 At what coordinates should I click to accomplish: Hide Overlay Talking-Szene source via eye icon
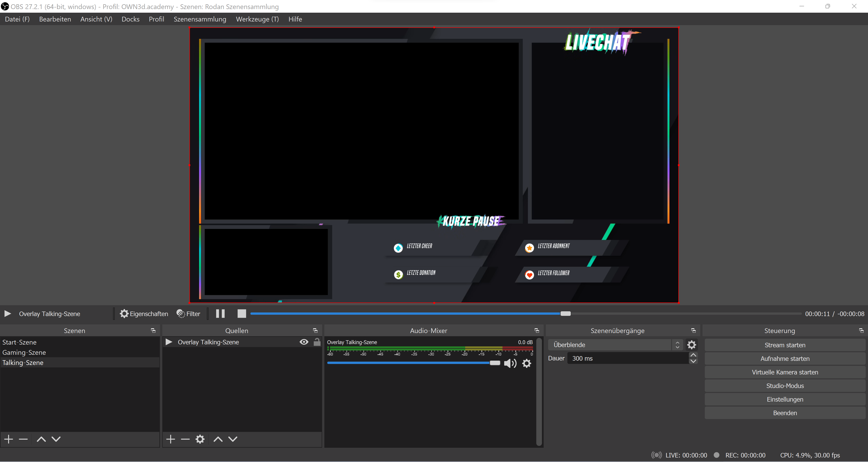coord(304,342)
